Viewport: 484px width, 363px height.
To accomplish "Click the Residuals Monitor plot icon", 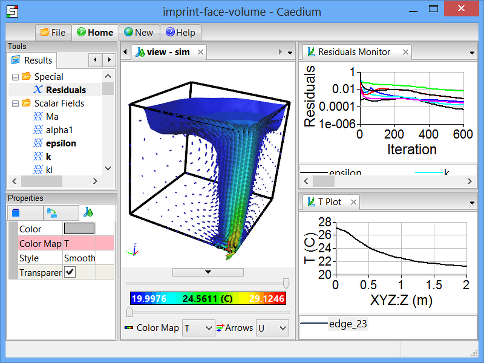I will point(311,52).
